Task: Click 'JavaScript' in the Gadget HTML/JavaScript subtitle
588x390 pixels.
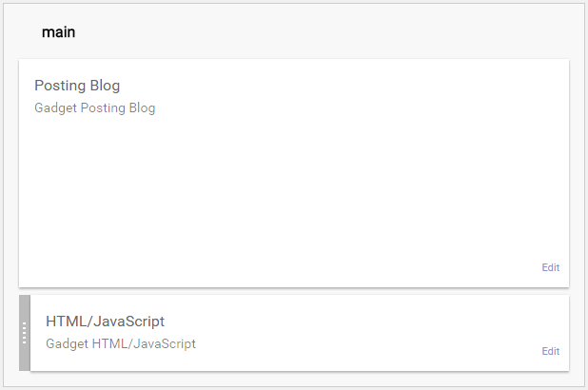Action: pyautogui.click(x=165, y=344)
